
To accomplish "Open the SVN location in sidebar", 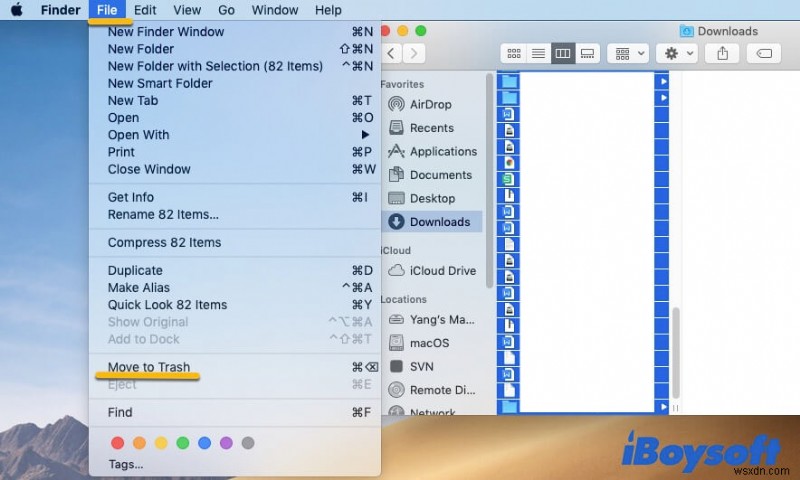I will (x=432, y=367).
